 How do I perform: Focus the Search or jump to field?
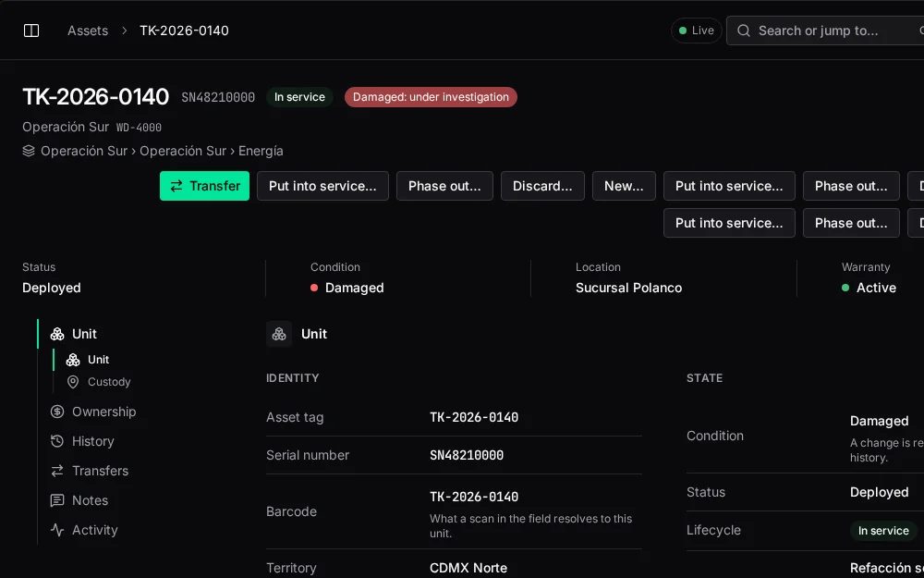[x=825, y=31]
